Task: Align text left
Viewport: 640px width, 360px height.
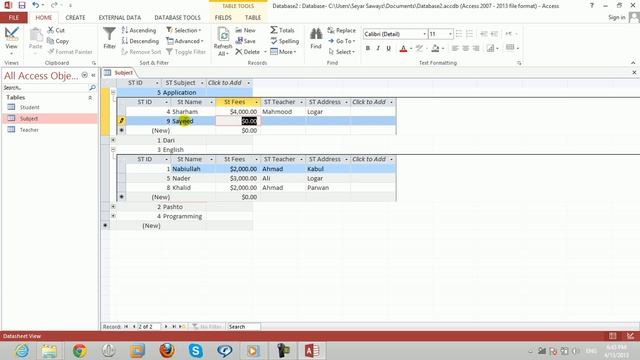Action: click(455, 48)
